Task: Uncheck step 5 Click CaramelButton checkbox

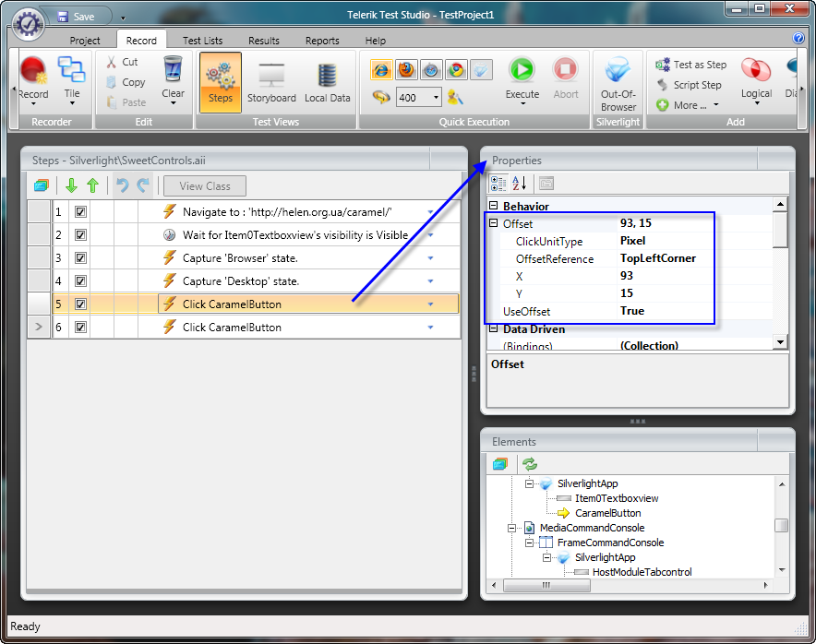Action: tap(80, 304)
